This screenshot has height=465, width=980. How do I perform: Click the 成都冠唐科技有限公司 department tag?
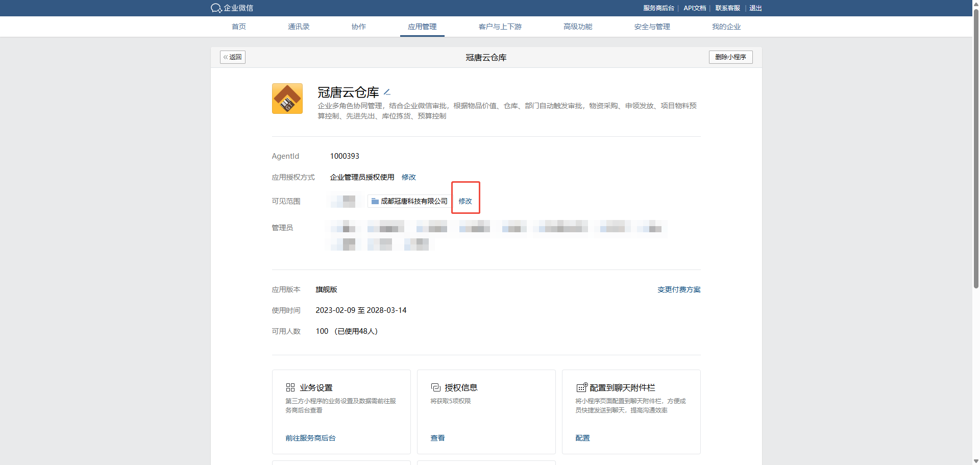click(x=409, y=201)
